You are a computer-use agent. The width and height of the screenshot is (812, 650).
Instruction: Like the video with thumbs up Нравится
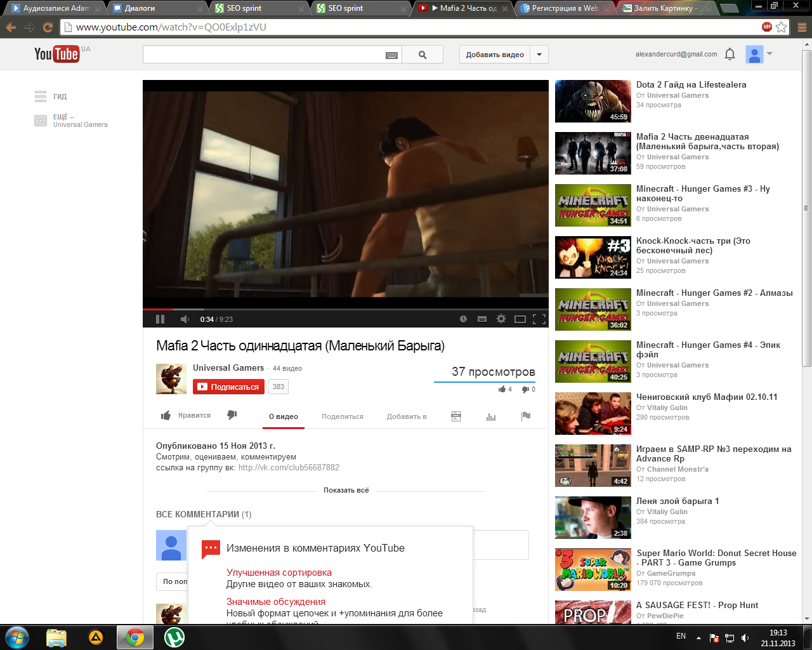(x=185, y=416)
